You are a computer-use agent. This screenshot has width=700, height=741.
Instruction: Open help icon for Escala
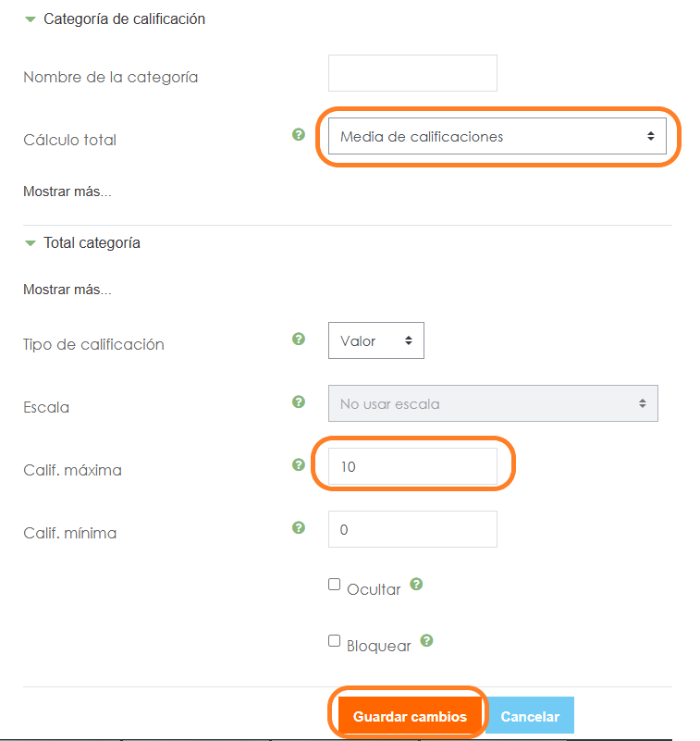pyautogui.click(x=299, y=401)
